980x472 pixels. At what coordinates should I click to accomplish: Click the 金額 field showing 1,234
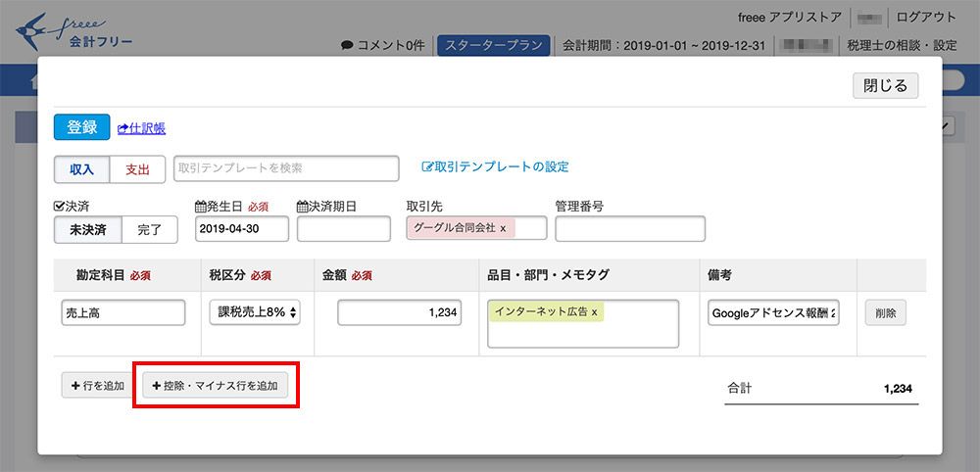(400, 312)
